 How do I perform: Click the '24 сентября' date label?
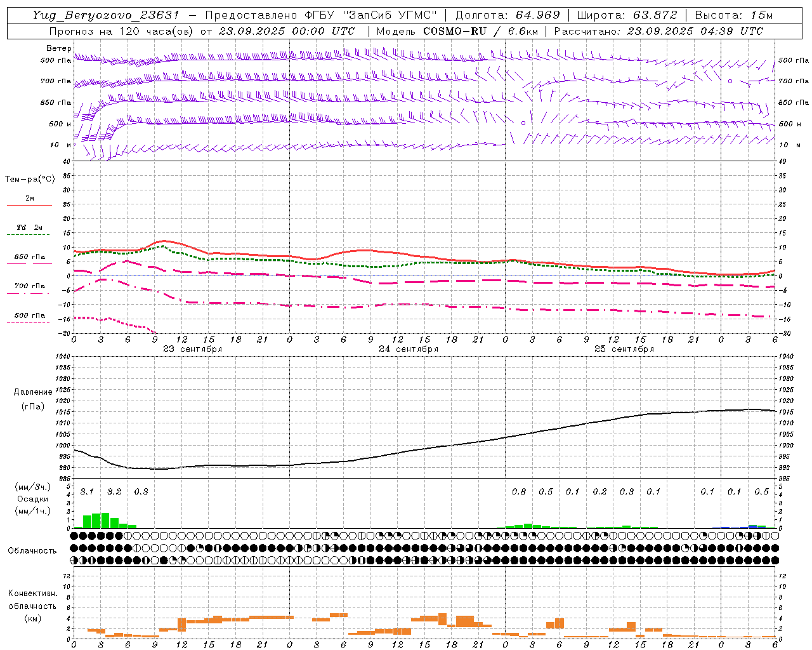coord(408,349)
